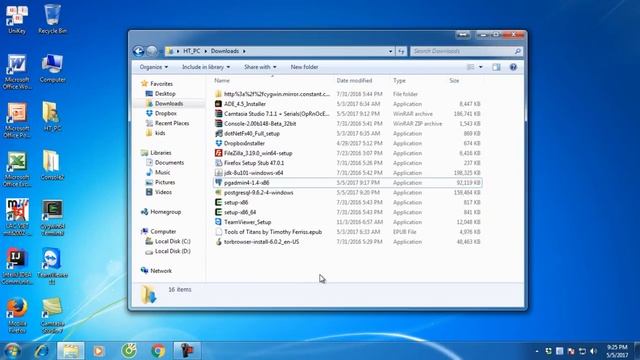
Task: Select Favorites in the navigation pane
Action: click(161, 84)
